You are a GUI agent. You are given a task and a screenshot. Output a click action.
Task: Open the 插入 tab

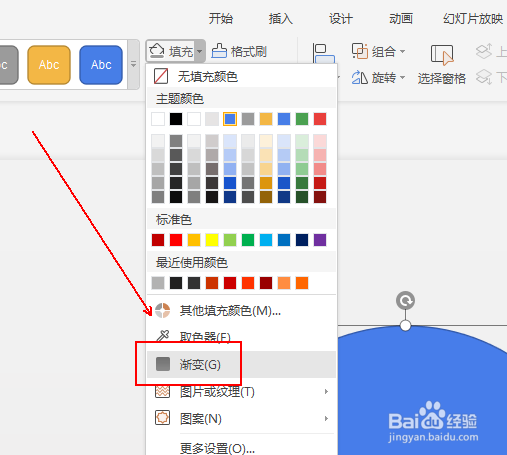[281, 18]
